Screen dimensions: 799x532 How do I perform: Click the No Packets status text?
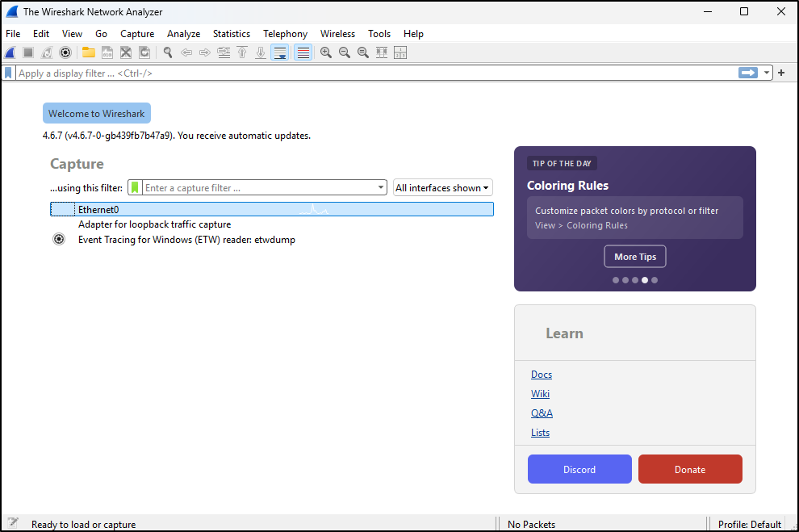tap(532, 525)
